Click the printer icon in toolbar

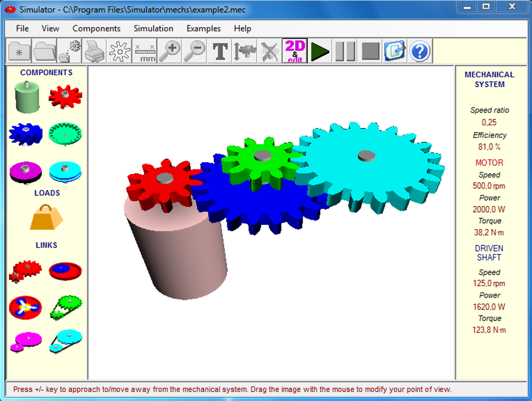click(95, 51)
